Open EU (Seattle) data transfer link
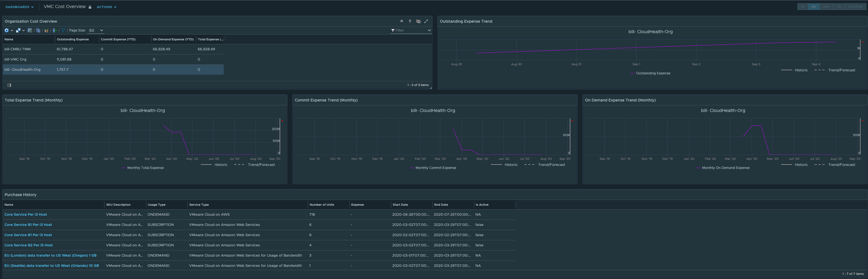Viewport: 868px width, 279px height. [51, 266]
